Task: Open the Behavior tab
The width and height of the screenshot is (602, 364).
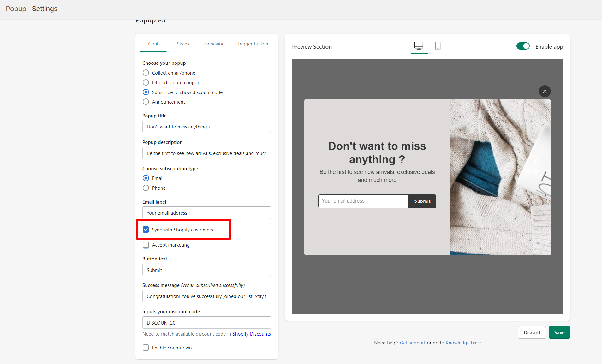Action: tap(214, 44)
